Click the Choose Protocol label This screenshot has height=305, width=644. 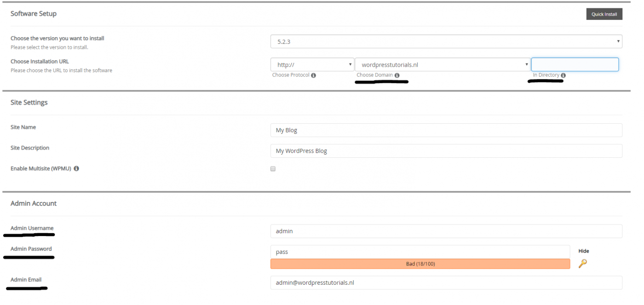pos(291,75)
